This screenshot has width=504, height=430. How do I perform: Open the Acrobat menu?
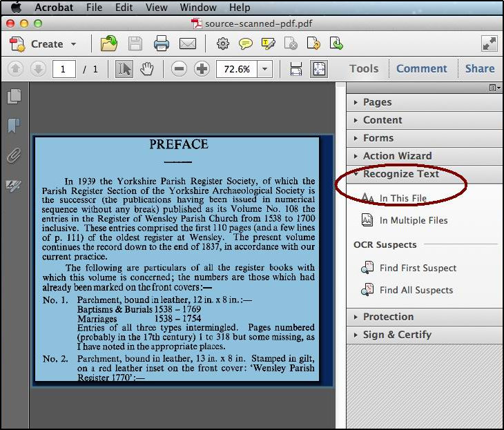[x=54, y=8]
